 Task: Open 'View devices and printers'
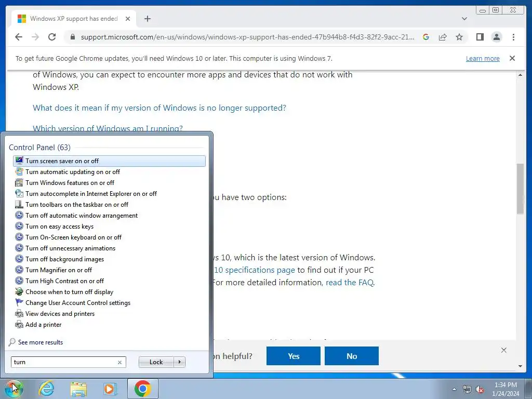coord(109,313)
